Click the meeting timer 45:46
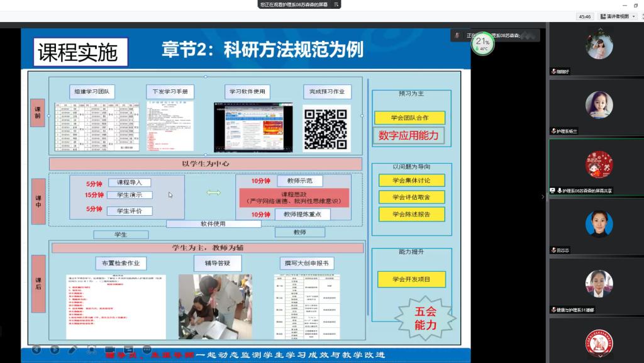This screenshot has width=644, height=363. click(x=585, y=16)
